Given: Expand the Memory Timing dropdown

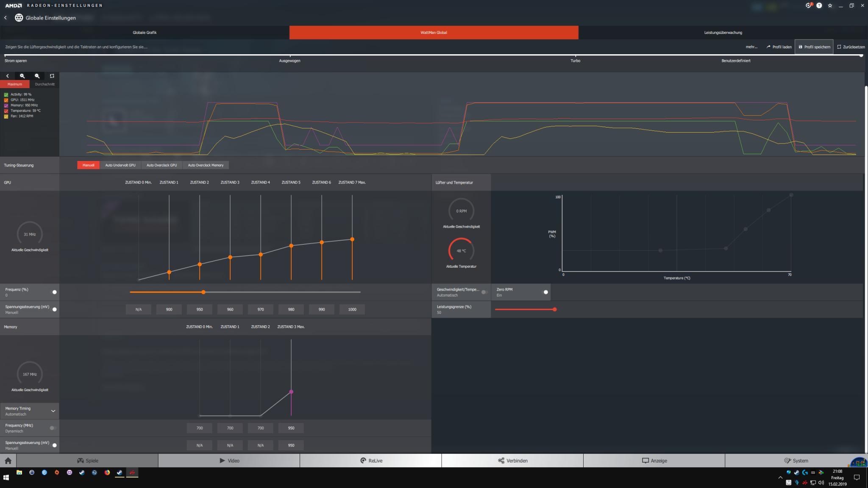Looking at the screenshot, I should click(53, 411).
